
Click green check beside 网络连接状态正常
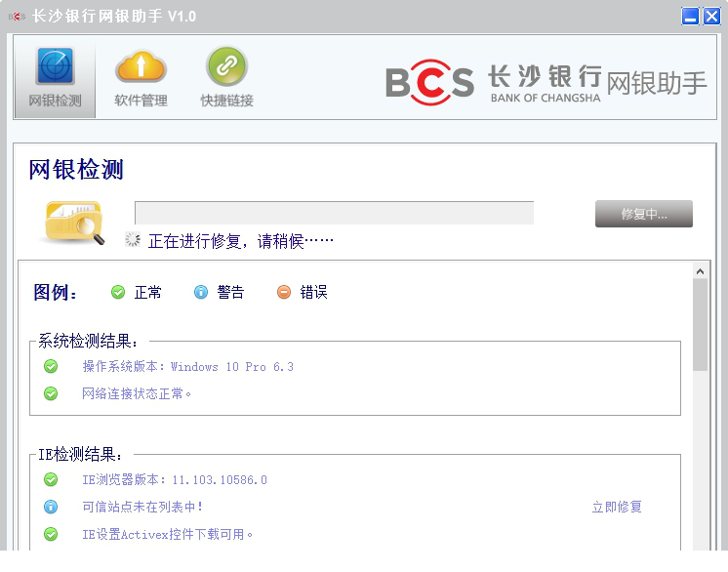(51, 393)
